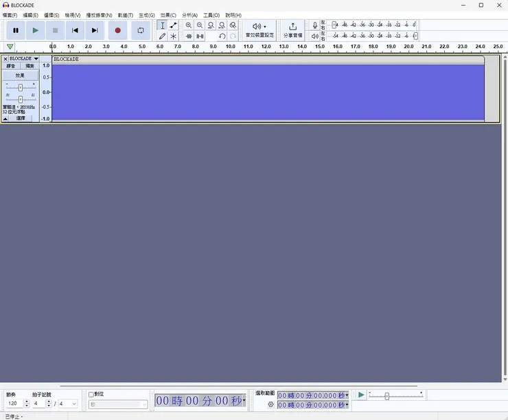This screenshot has width=508, height=420.
Task: Enable the Snap (對位) checkbox
Action: click(91, 395)
